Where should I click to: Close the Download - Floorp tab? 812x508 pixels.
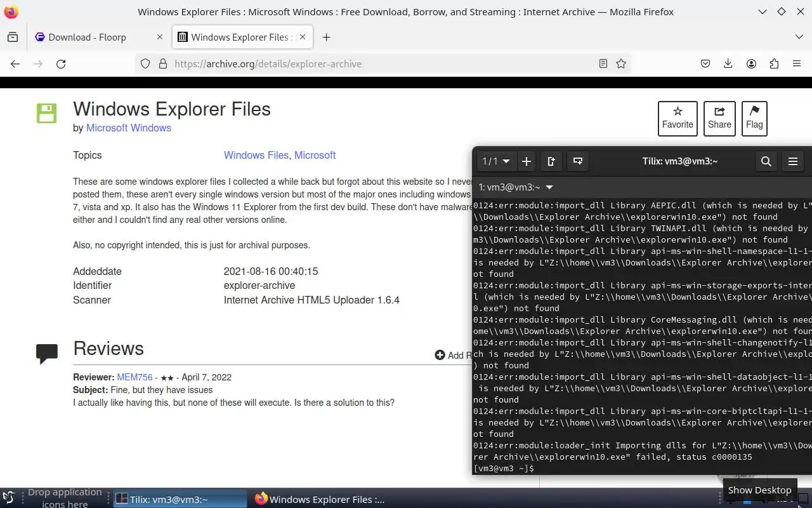click(160, 37)
